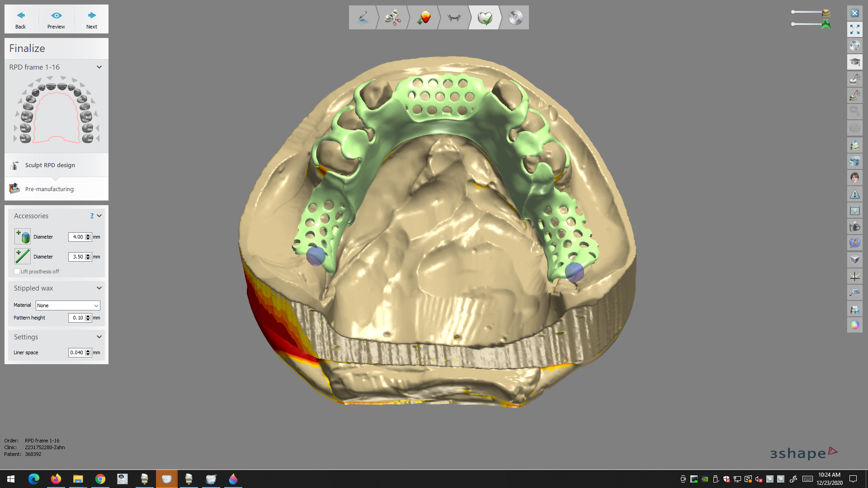The image size is (868, 488).
Task: Click the Back button
Action: (x=21, y=19)
